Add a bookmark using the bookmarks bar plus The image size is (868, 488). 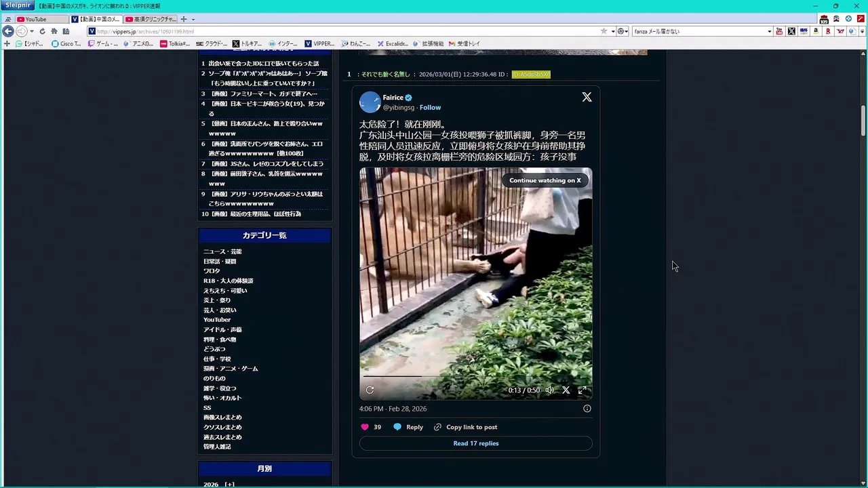coord(7,43)
